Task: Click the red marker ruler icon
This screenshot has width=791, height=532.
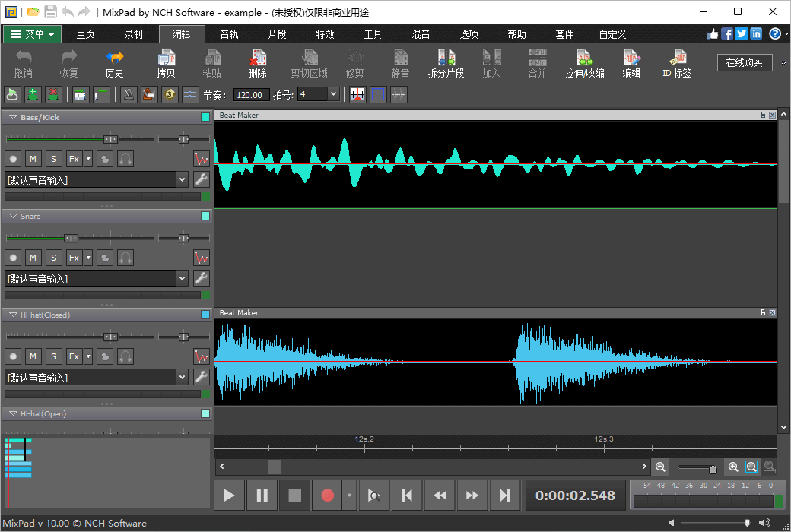Action: click(x=357, y=94)
